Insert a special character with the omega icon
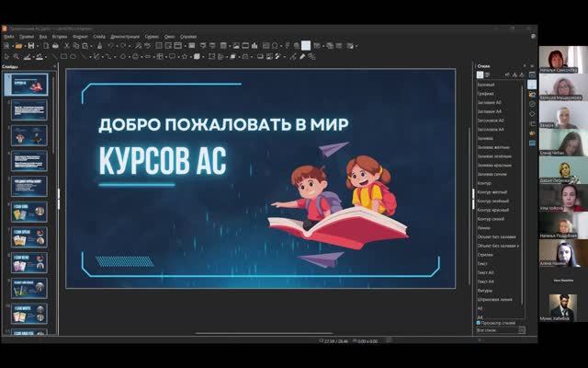Viewport: 588px width, 368px height. pyautogui.click(x=275, y=46)
